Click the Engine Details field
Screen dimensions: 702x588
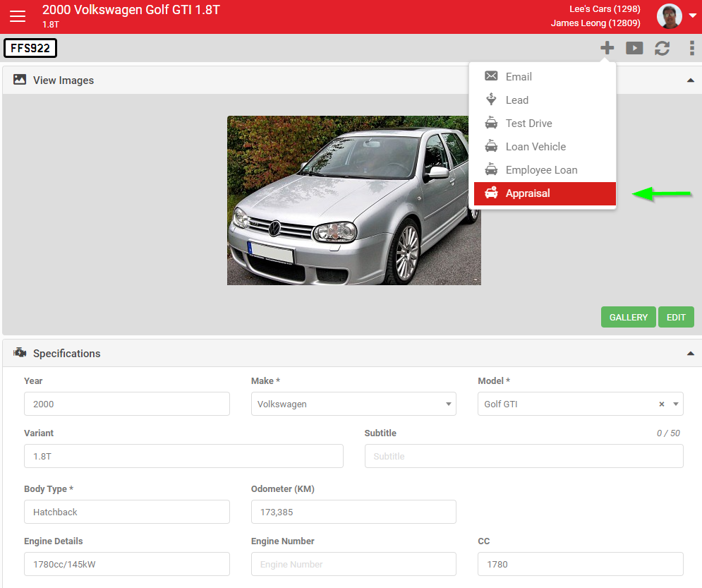127,564
